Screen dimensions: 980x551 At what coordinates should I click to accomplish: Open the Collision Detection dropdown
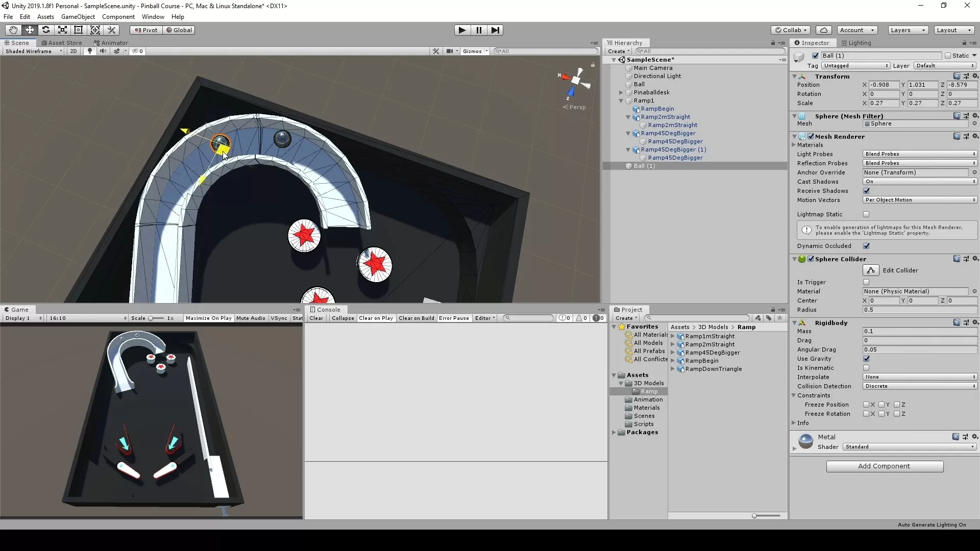tap(920, 386)
